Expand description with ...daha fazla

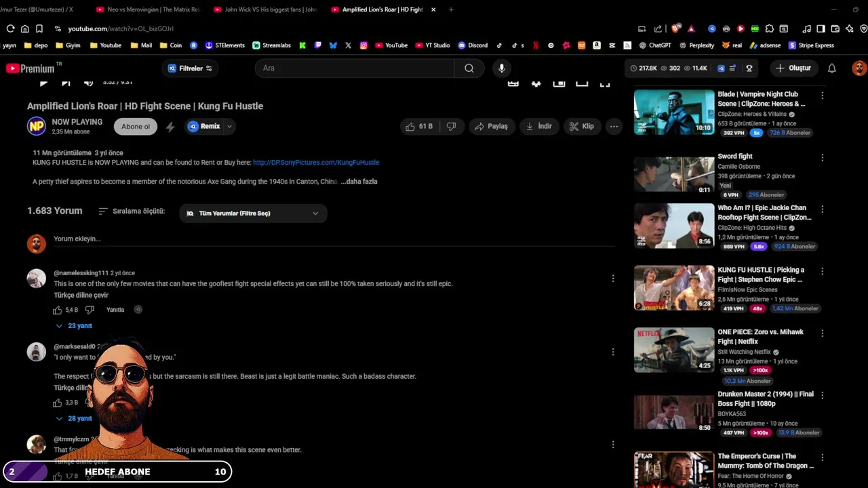click(359, 182)
